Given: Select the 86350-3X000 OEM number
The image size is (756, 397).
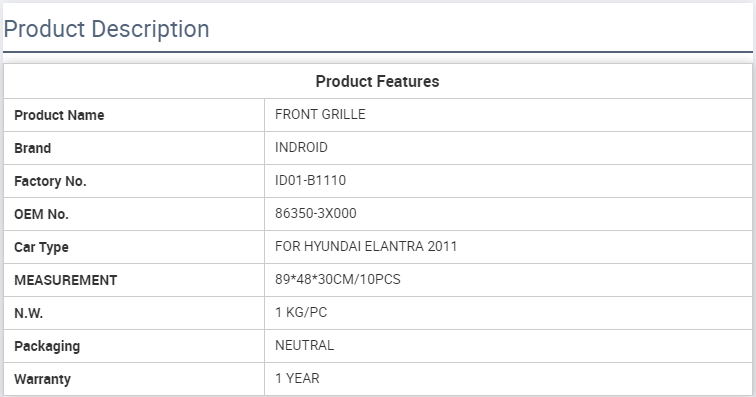Looking at the screenshot, I should coord(316,213).
